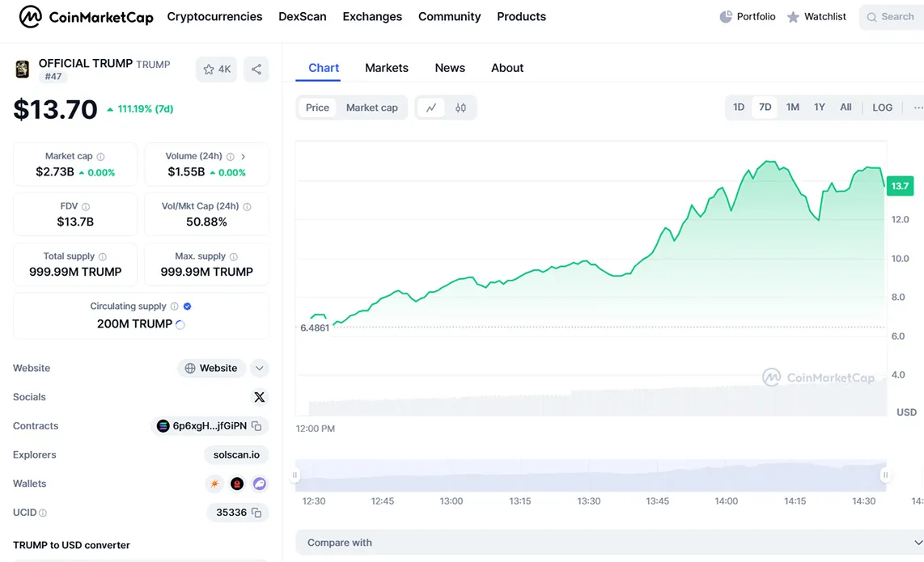The height and width of the screenshot is (562, 924).
Task: Set chart range to All
Action: point(846,108)
